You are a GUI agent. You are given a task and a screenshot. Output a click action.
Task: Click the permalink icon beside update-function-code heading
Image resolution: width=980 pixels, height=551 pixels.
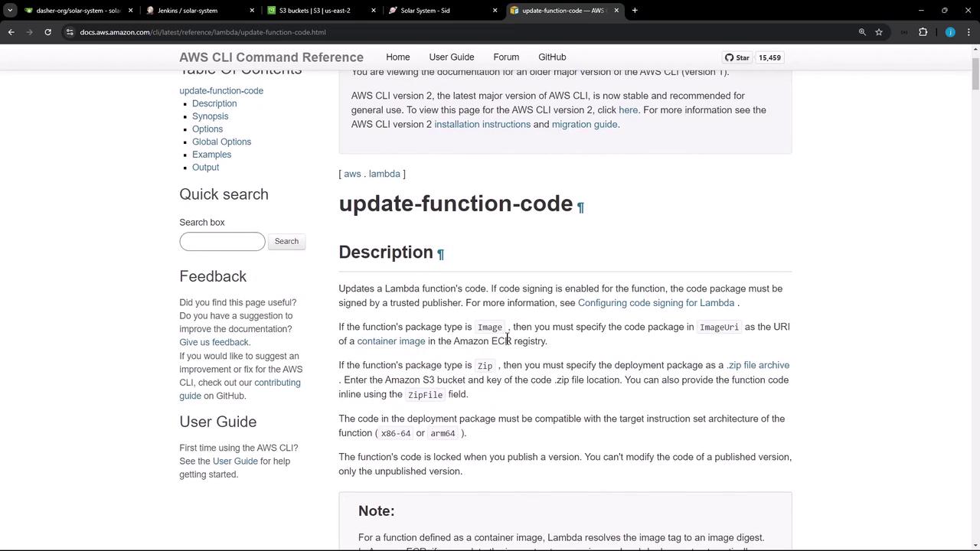[580, 207]
